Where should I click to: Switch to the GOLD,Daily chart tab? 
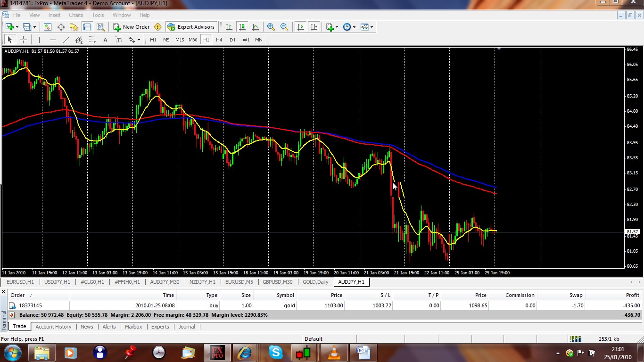[315, 282]
